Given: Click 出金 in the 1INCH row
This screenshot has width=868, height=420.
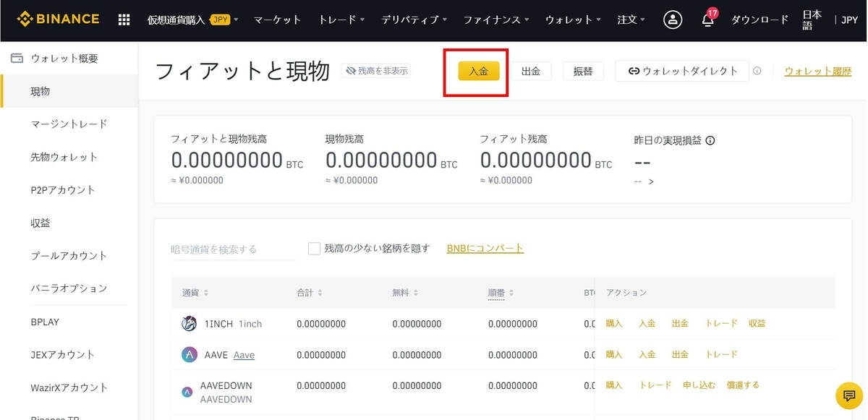Looking at the screenshot, I should click(680, 323).
